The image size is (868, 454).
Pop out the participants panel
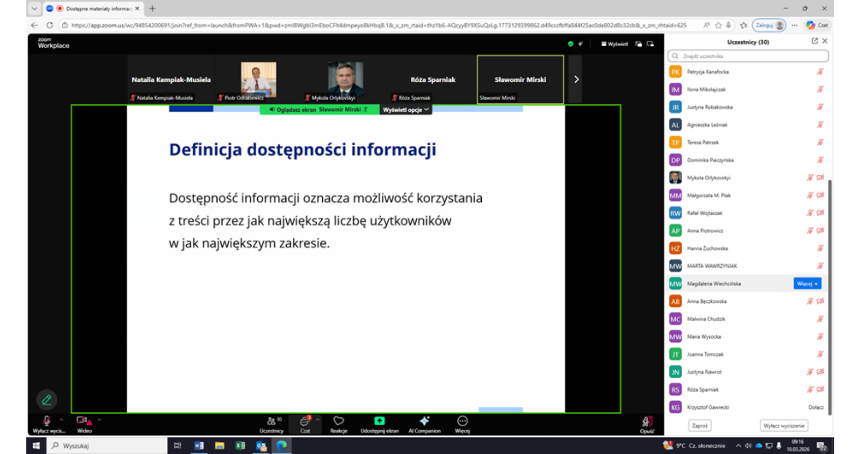tap(814, 41)
